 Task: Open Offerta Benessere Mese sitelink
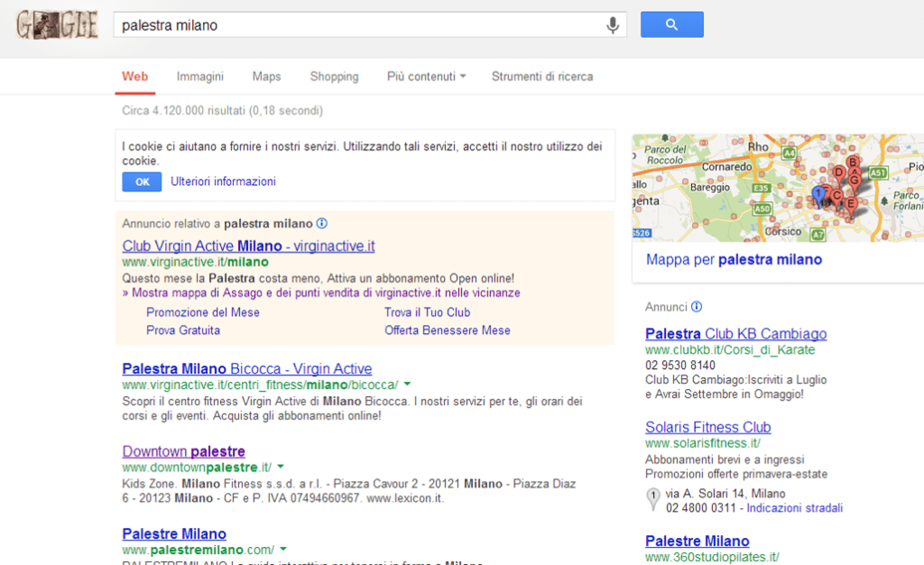(448, 330)
